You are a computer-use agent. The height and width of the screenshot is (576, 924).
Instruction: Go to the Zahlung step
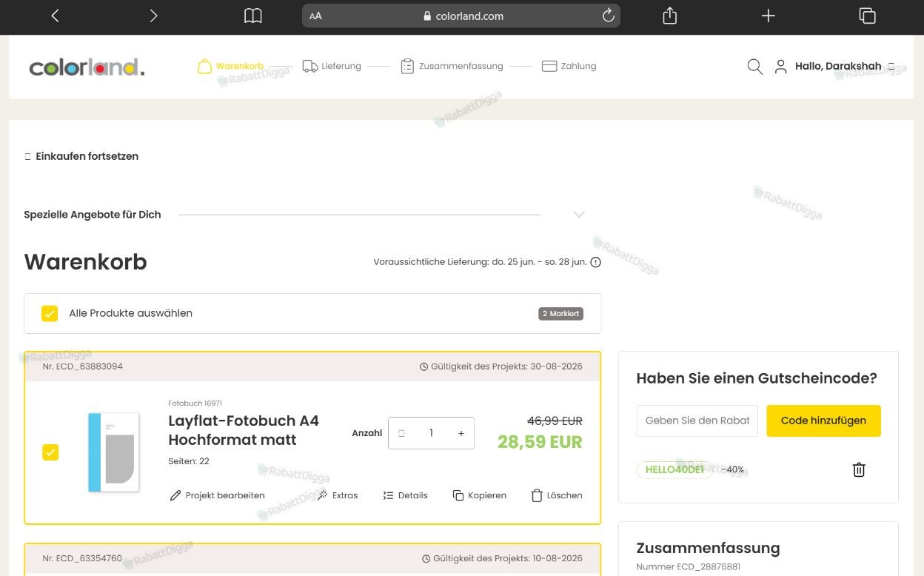[x=569, y=66]
